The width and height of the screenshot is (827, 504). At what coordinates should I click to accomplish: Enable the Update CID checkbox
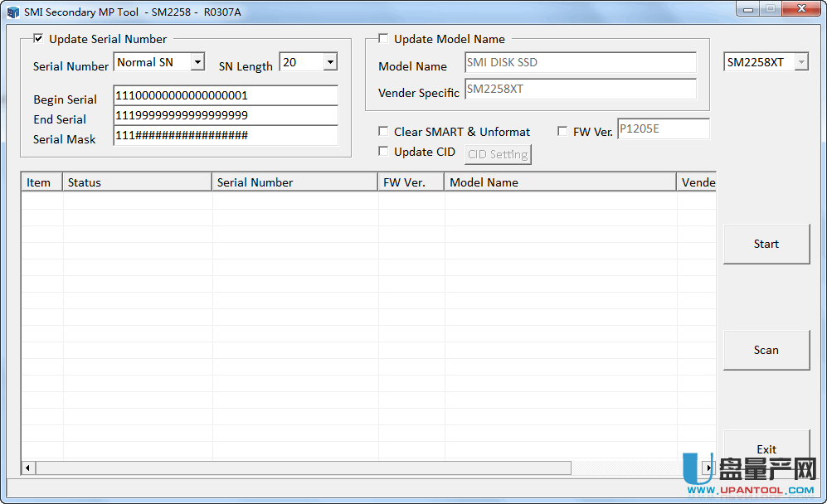pos(383,151)
